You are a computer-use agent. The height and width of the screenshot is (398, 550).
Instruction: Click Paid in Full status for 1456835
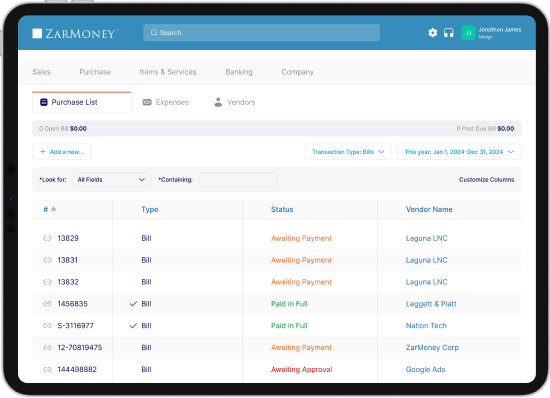(x=289, y=304)
